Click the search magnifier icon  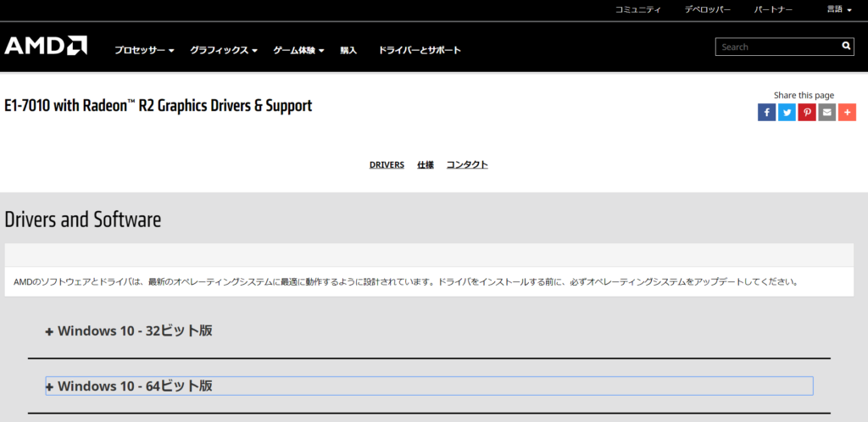pyautogui.click(x=845, y=47)
